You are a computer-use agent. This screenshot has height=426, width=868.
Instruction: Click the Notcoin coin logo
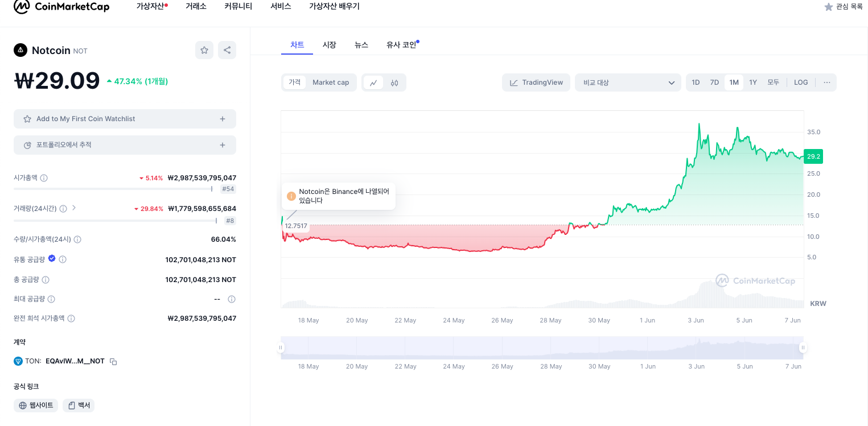(20, 50)
